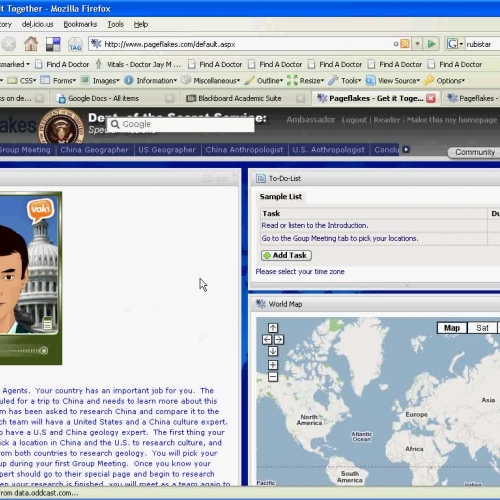500x500 pixels.
Task: Close the active Pageflakes - Get it Toge tab
Action: coord(431,98)
